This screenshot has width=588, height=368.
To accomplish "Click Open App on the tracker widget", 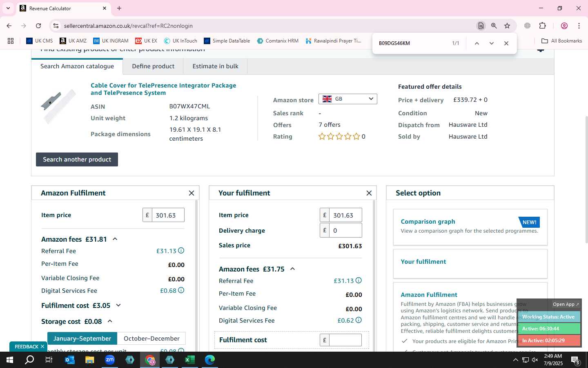I will [x=566, y=304].
